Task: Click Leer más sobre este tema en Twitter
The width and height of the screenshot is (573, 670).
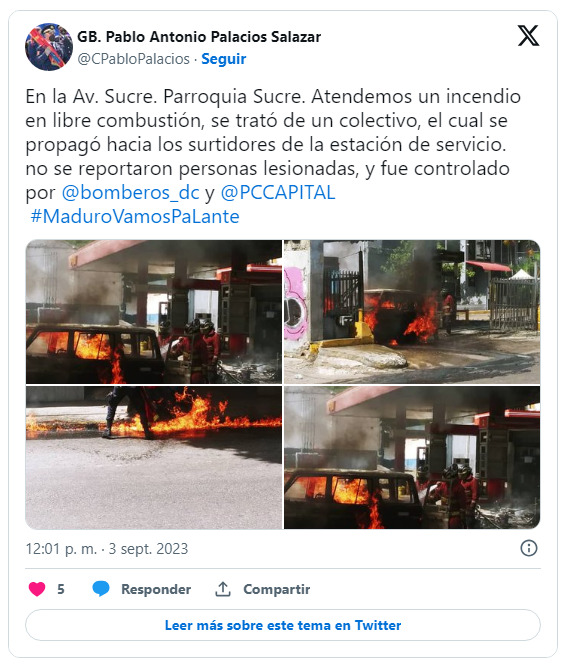Action: 283,625
